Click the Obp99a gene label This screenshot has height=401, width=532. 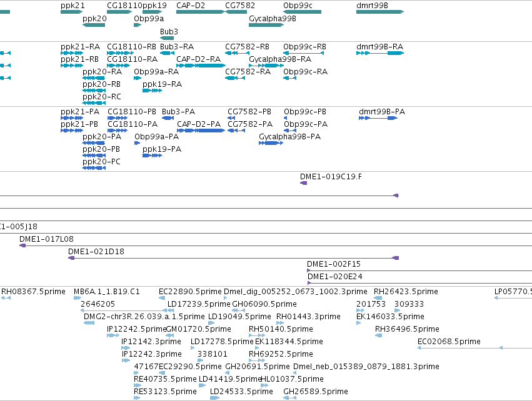pyautogui.click(x=149, y=19)
